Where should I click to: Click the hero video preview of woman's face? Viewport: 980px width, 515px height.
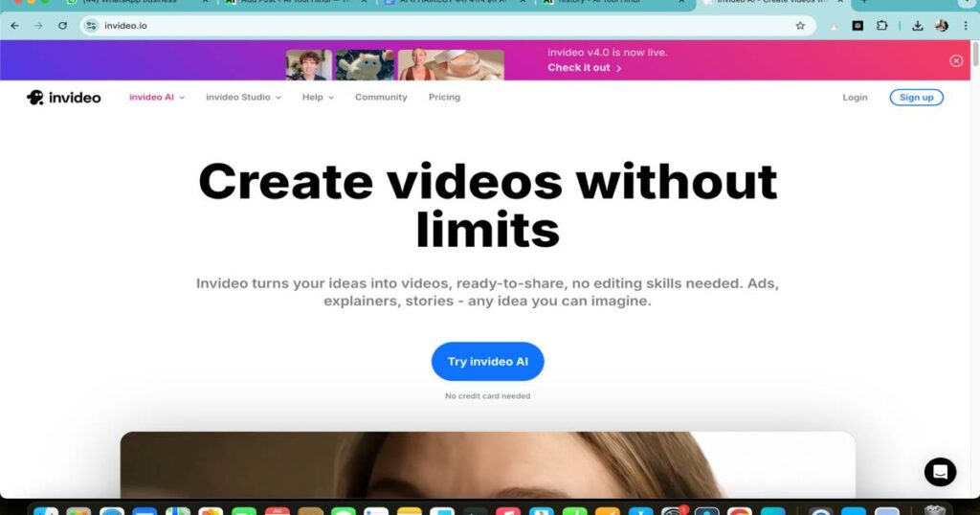487,465
